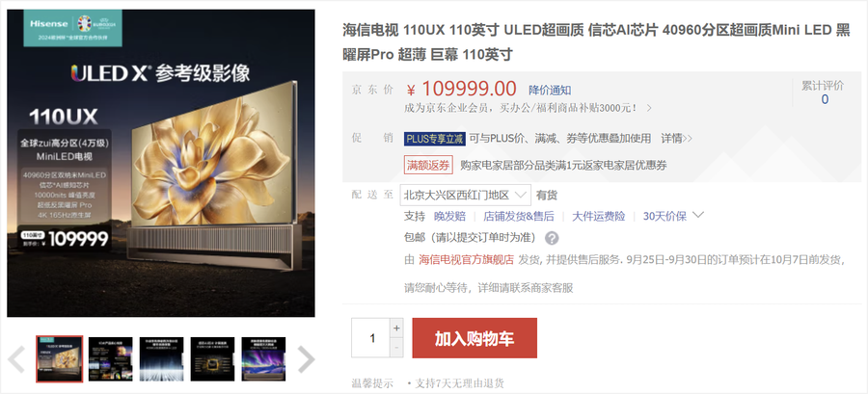Increase quantity with the plus button

tap(396, 328)
